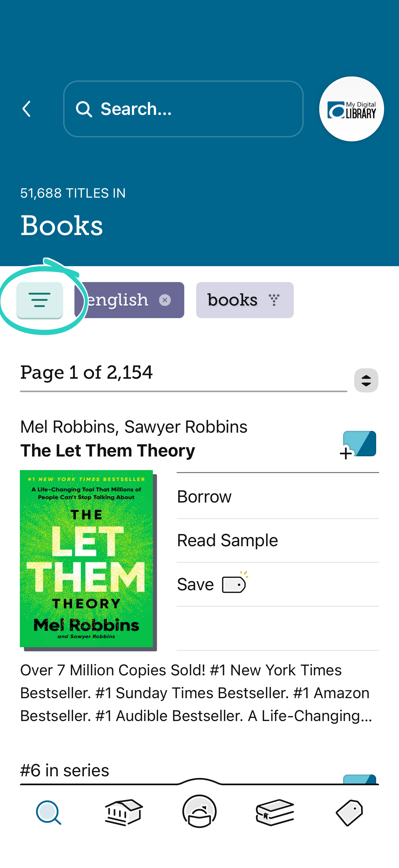Open page jump stepper control
This screenshot has width=399, height=868.
click(366, 380)
